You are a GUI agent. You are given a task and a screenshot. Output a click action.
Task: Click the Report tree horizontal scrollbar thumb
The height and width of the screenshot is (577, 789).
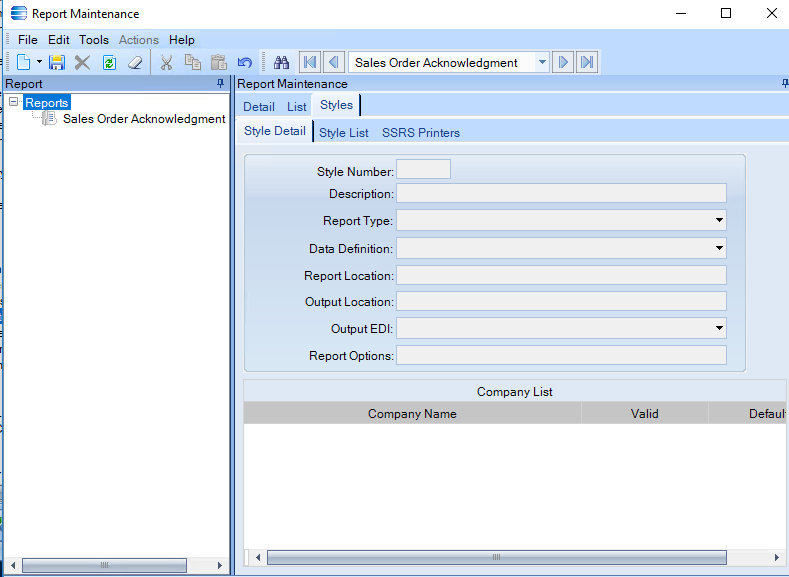pyautogui.click(x=104, y=565)
